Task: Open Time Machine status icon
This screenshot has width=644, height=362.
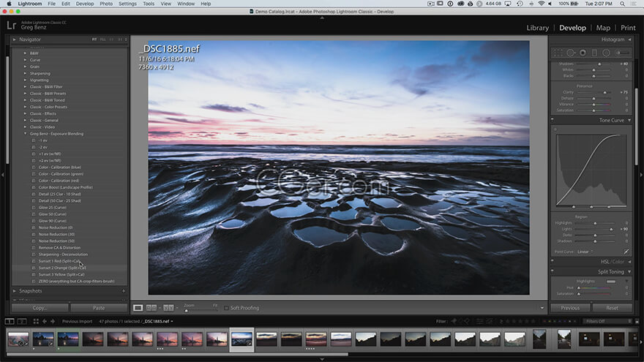Action: pos(520,4)
